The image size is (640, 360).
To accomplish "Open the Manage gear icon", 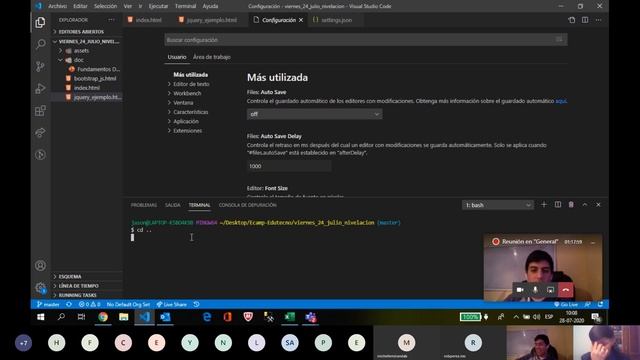I will (40, 288).
